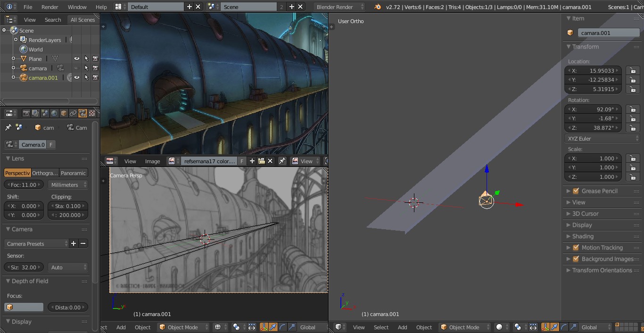Open the Scene properties tab
Screen dimensions: 644x333
[x=45, y=113]
